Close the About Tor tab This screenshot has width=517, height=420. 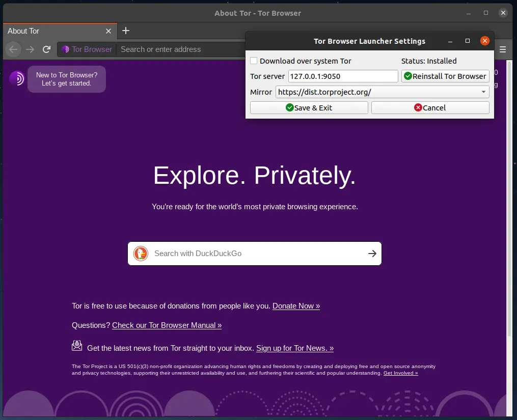108,31
